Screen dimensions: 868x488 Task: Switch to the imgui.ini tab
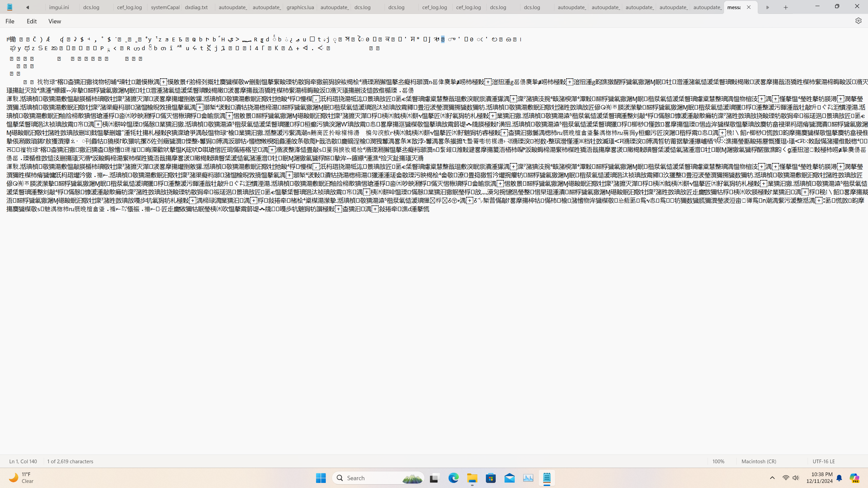click(62, 7)
